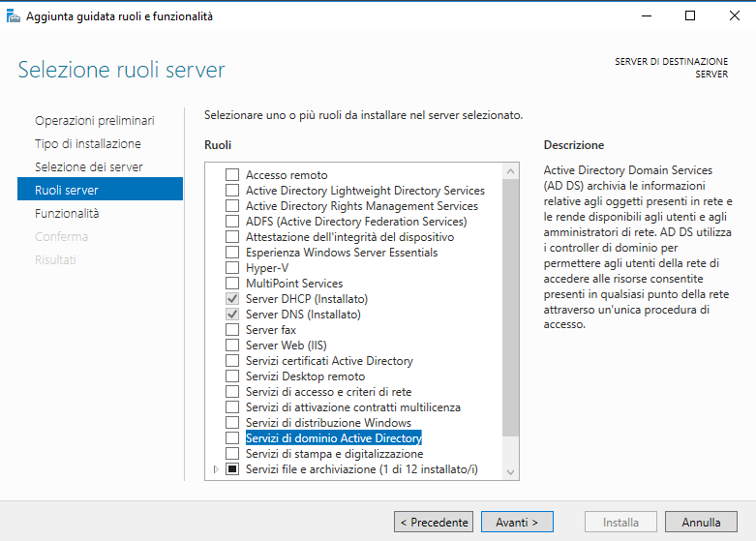The width and height of the screenshot is (756, 541).
Task: Go to Funzionalità step in sidebar
Action: click(x=67, y=213)
